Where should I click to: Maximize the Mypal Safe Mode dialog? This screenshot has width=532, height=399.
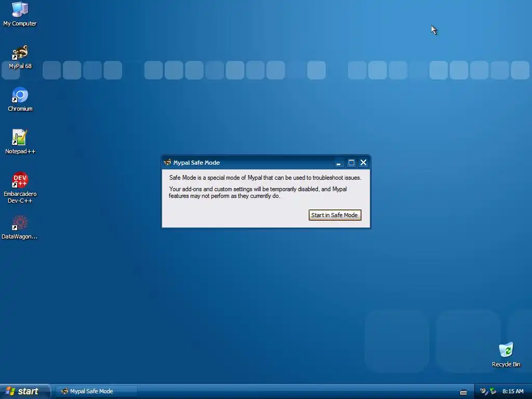pos(351,163)
